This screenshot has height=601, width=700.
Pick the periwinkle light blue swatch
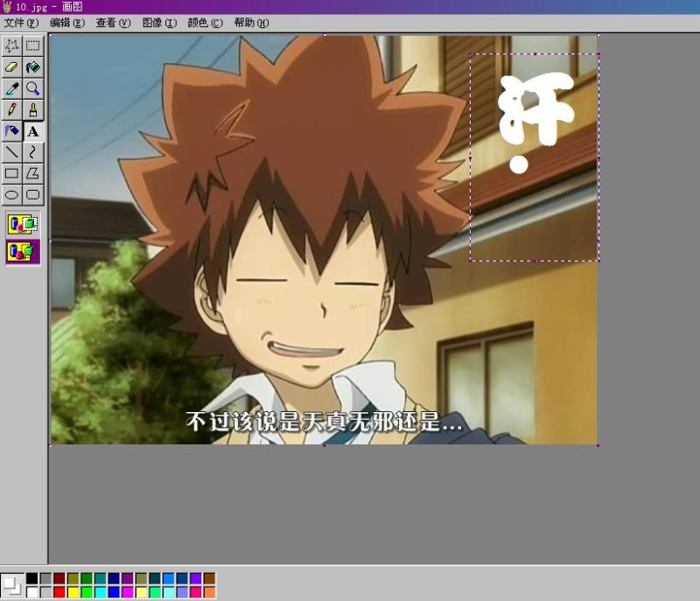pos(182,592)
